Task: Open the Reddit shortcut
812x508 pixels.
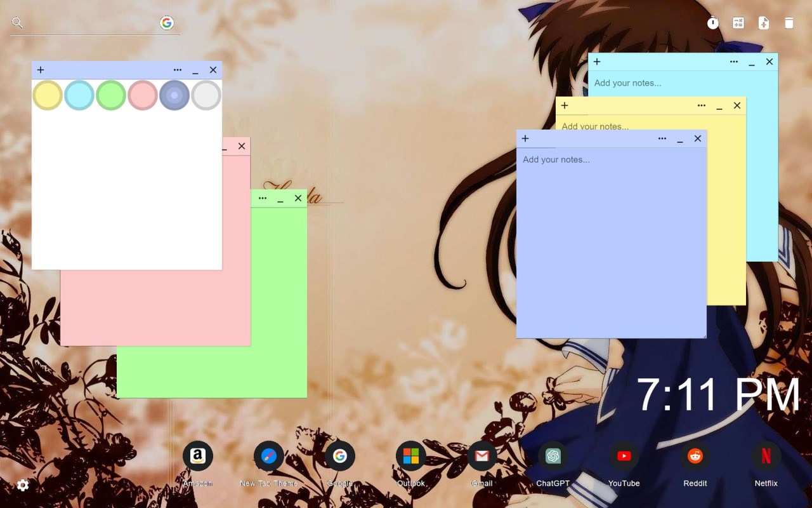Action: pos(695,456)
